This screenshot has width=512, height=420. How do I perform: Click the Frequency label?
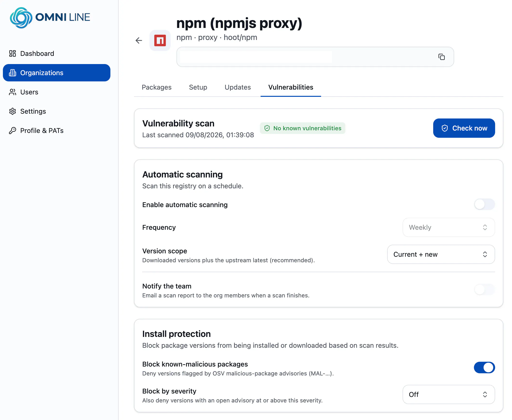(x=159, y=228)
